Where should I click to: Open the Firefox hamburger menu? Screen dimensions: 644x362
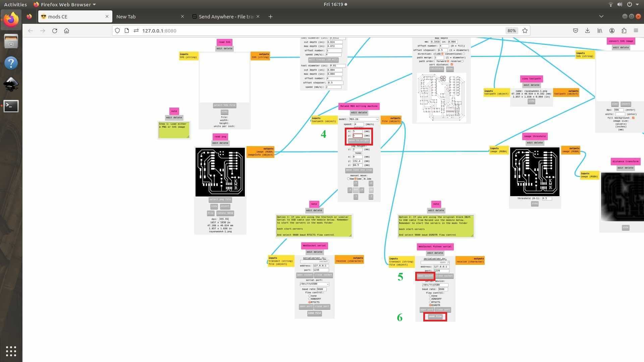(636, 31)
